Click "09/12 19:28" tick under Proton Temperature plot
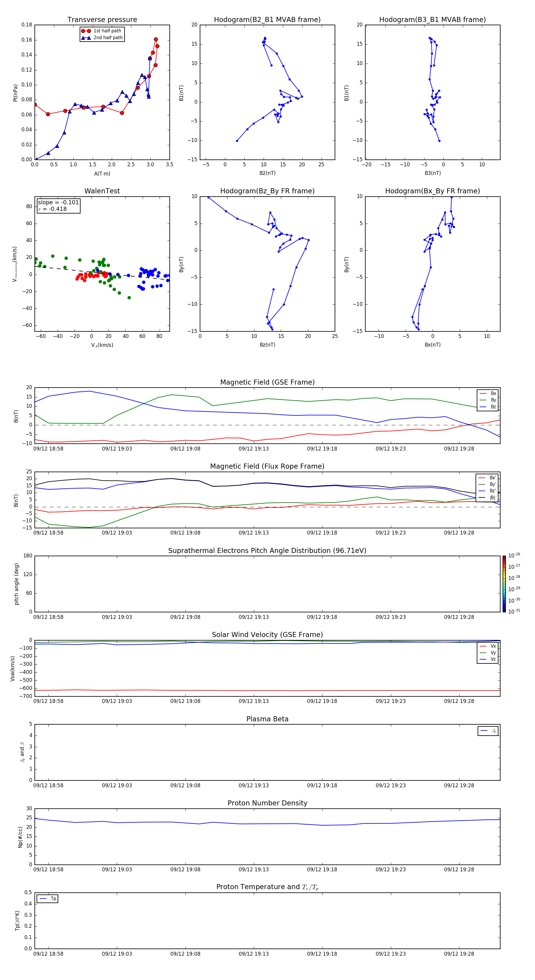 point(459,954)
